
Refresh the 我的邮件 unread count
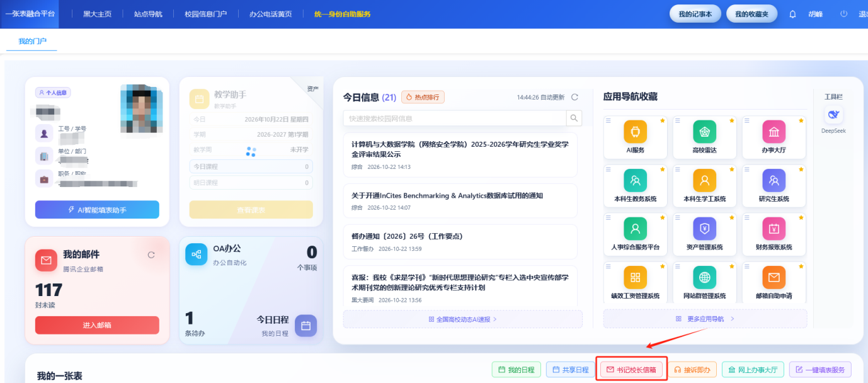pyautogui.click(x=151, y=254)
